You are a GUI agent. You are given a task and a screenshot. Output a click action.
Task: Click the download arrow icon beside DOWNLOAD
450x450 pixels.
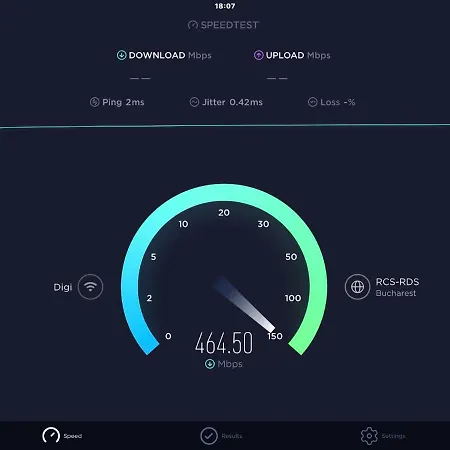(121, 55)
